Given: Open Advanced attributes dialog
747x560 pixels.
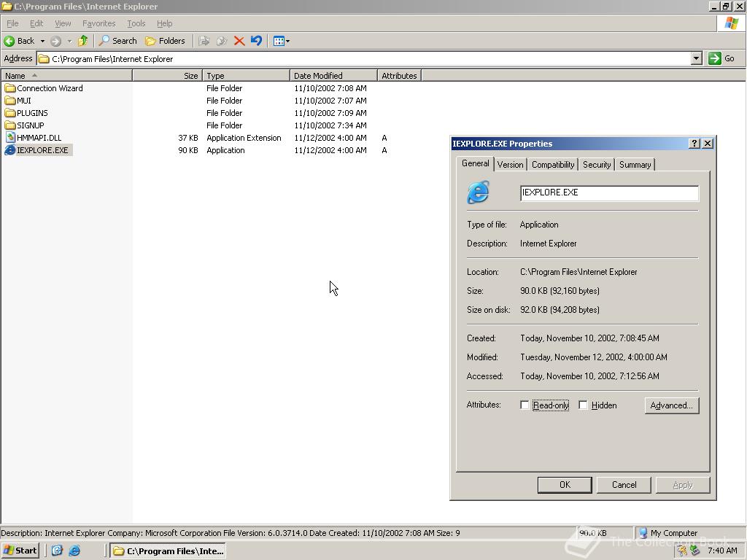Looking at the screenshot, I should click(672, 405).
